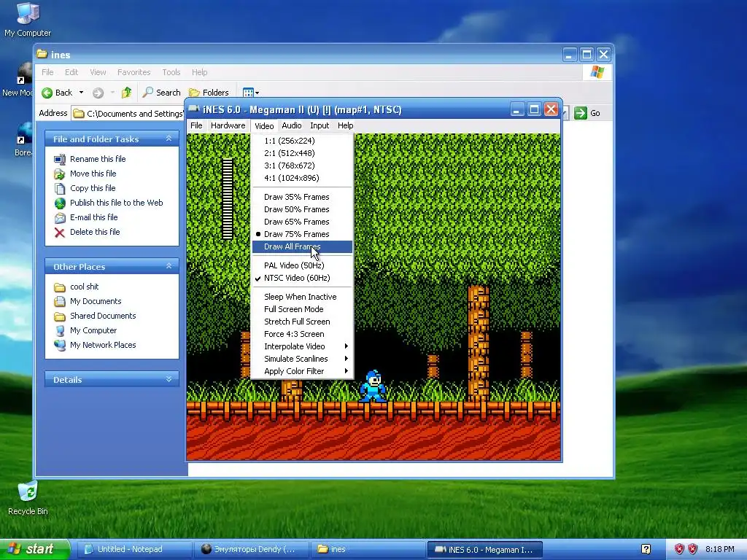Open the Back button history dropdown arrow
Viewport: 747px width, 560px height.
[x=82, y=93]
